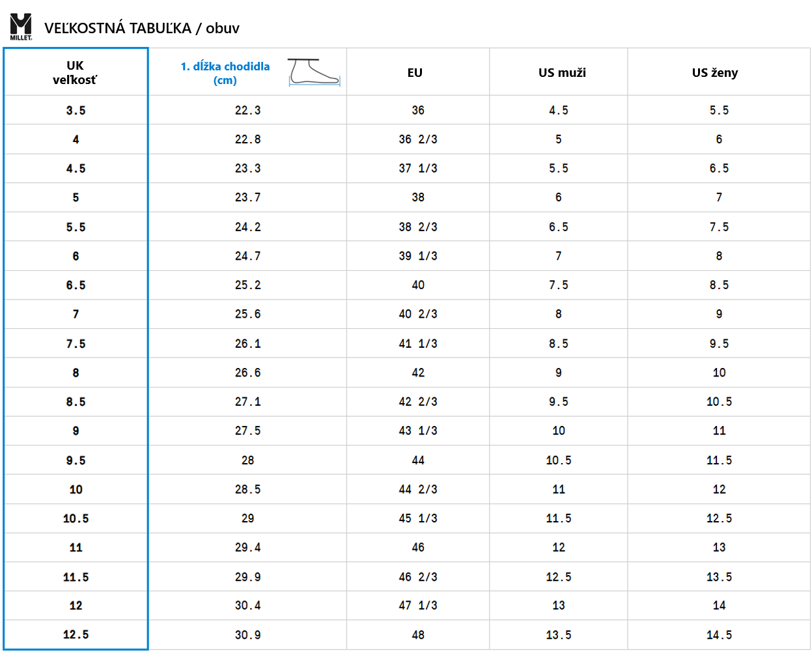Screen dimensions: 812x663
Task: Click the foot measurement illustration icon
Action: (315, 72)
